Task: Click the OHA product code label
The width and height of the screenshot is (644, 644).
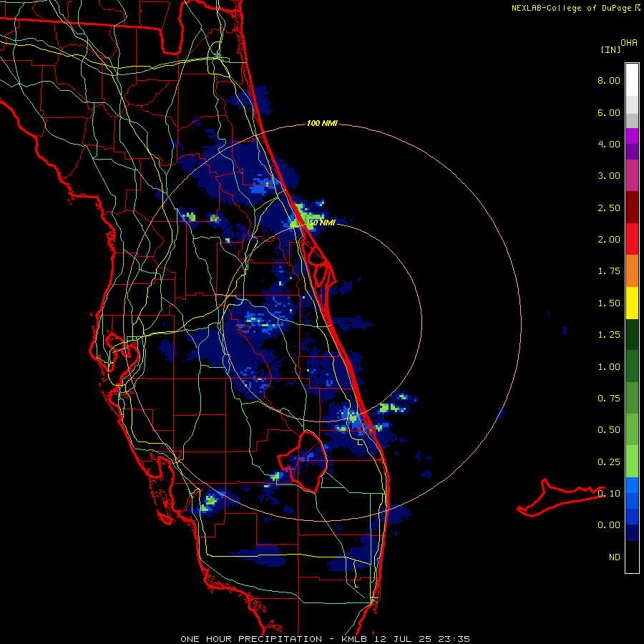Action: point(629,43)
